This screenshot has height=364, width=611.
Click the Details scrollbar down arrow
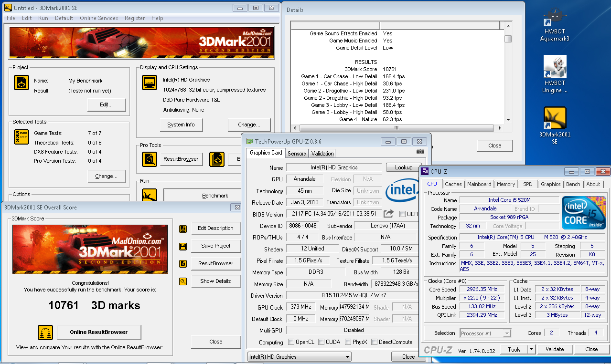(508, 120)
